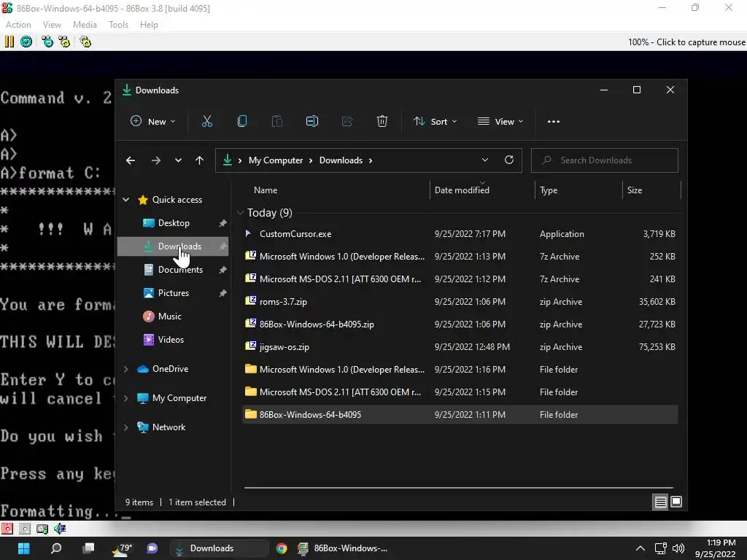This screenshot has height=560, width=747.
Task: Send Ctrl+Alt+Del via 86Box toolbar
Action: [47, 42]
